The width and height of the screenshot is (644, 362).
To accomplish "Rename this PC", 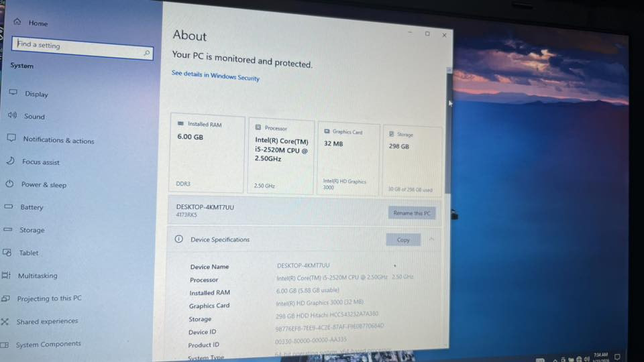I will (x=411, y=213).
